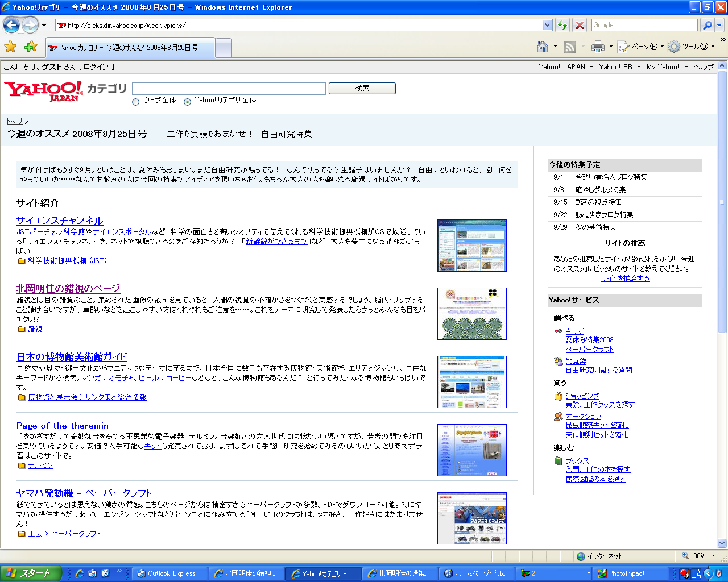Click the トップ breadcrumb link
The width and height of the screenshot is (728, 582).
(x=14, y=122)
